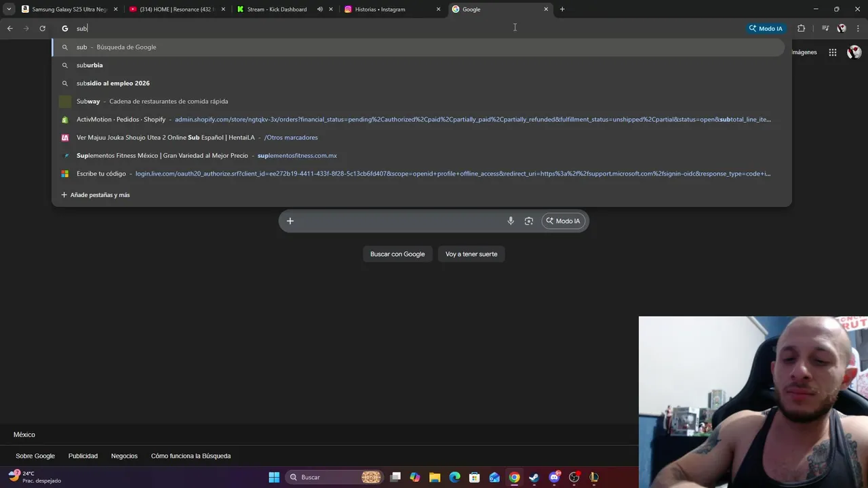Image resolution: width=868 pixels, height=488 pixels.
Task: Close the Instagram Historias tab
Action: point(438,9)
